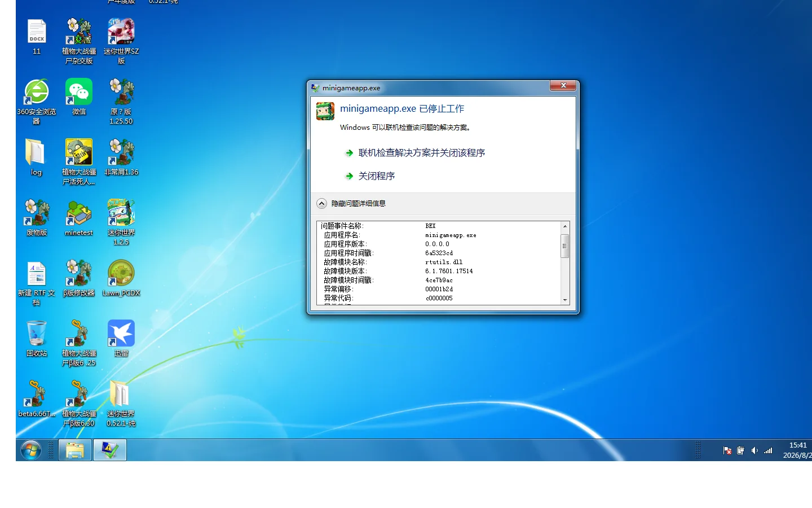
Task: Open Action Center flag in system tray
Action: click(x=727, y=450)
